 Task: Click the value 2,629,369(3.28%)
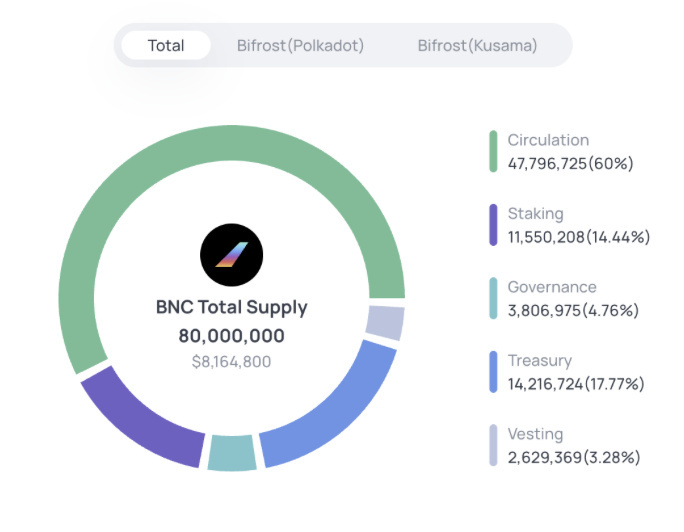(574, 457)
